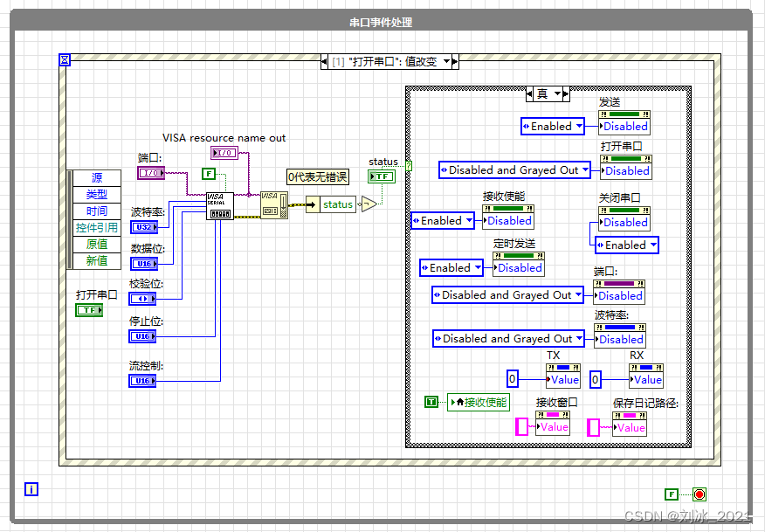Switch the inner case structure to 真
This screenshot has height=532, width=765.
click(548, 94)
